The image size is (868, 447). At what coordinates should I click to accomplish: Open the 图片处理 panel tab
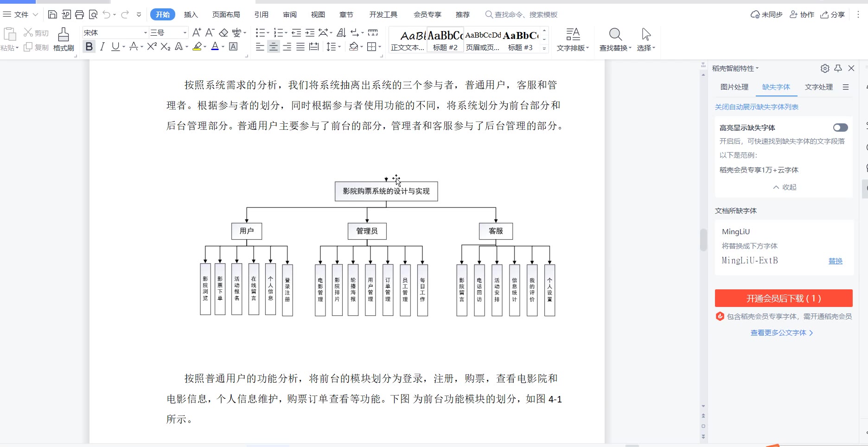click(x=734, y=87)
